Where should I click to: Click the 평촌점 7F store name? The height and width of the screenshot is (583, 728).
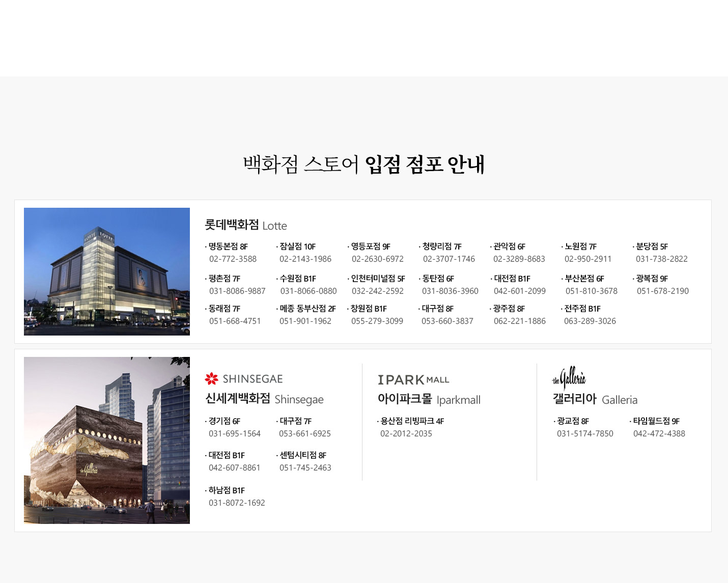click(225, 279)
